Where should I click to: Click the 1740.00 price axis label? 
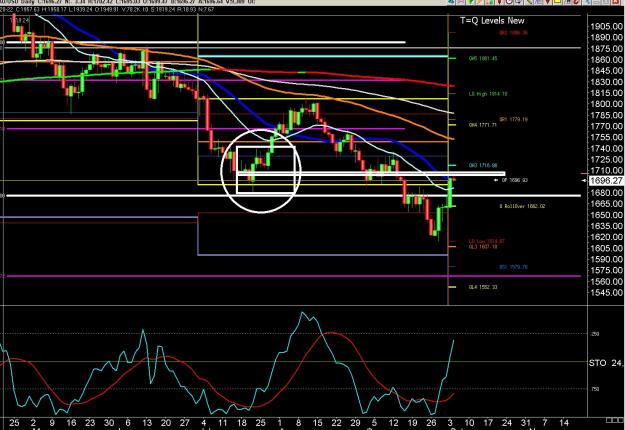tap(606, 148)
